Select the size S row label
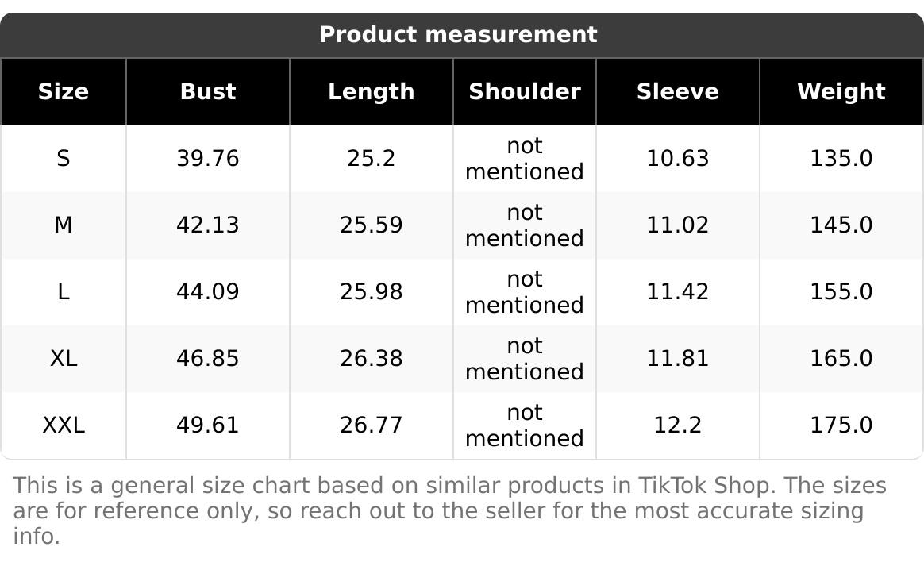 (x=64, y=159)
